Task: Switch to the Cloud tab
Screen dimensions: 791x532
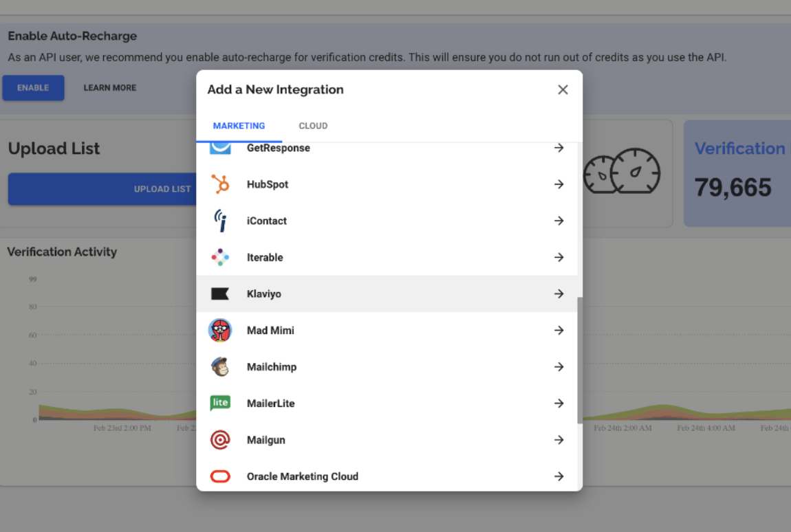Action: 313,126
